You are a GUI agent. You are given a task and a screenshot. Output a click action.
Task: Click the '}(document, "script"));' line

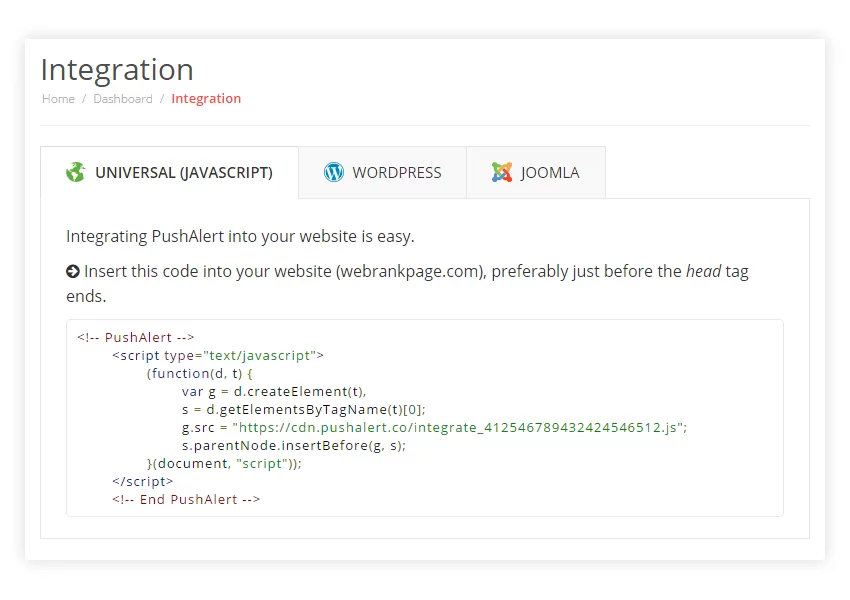(x=224, y=463)
